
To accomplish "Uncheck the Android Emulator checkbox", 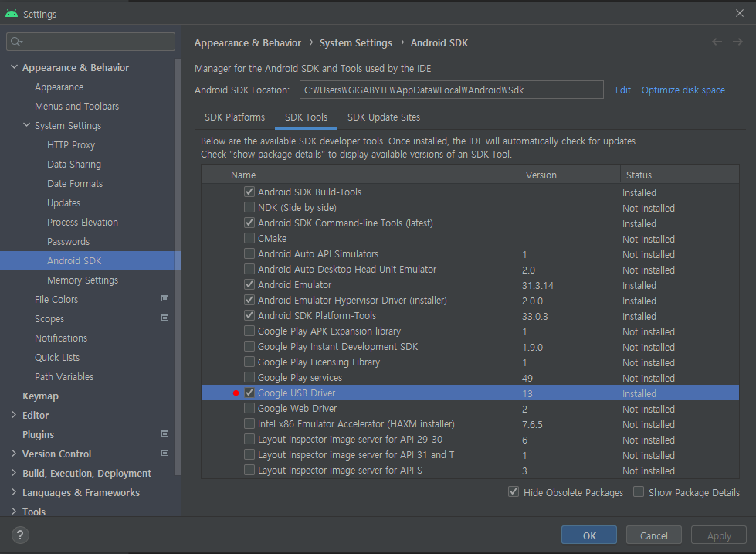I will pos(249,284).
